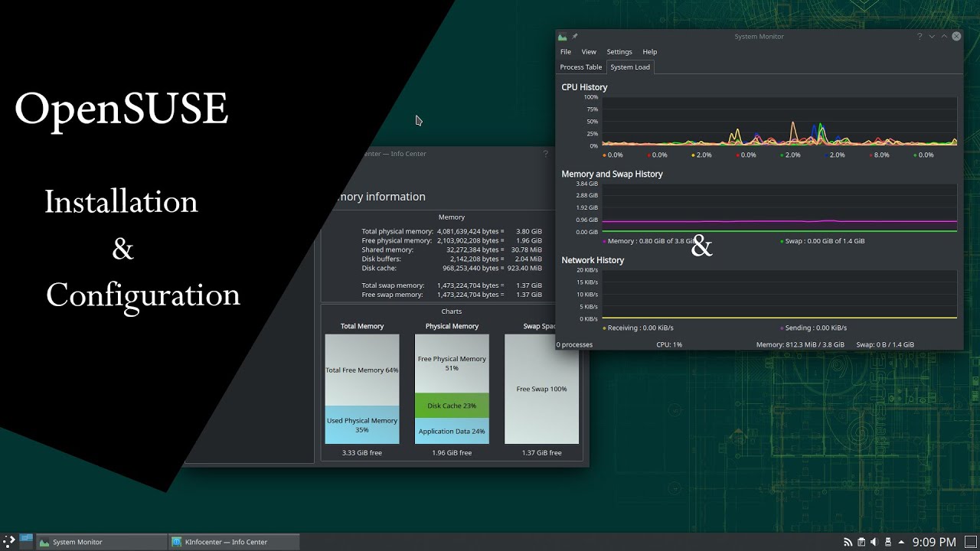Click the Receiving 0.00 KiB/s legend
980x551 pixels.
pos(638,328)
